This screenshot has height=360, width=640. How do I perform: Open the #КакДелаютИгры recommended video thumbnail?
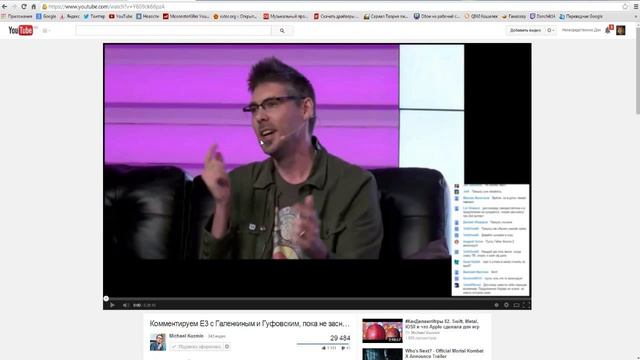[x=382, y=330]
